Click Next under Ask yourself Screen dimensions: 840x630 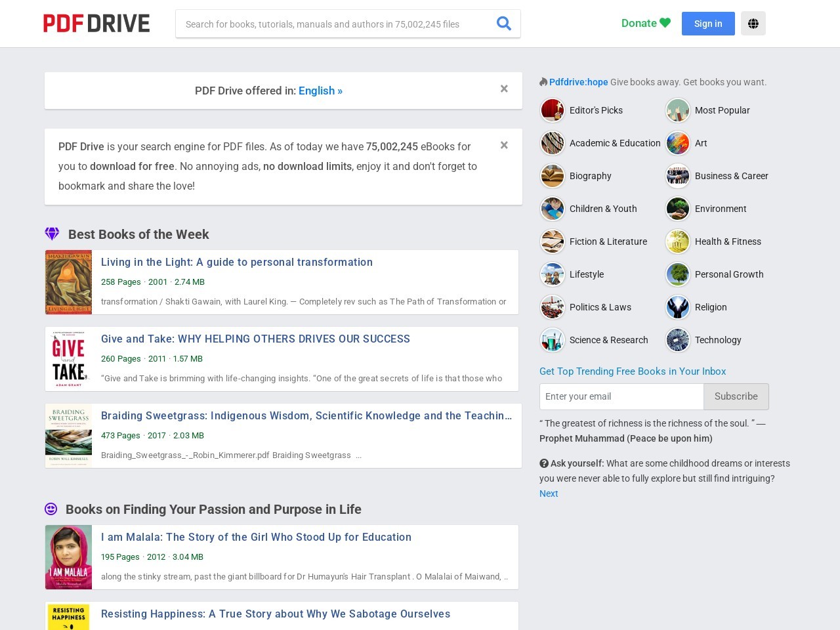coord(549,493)
